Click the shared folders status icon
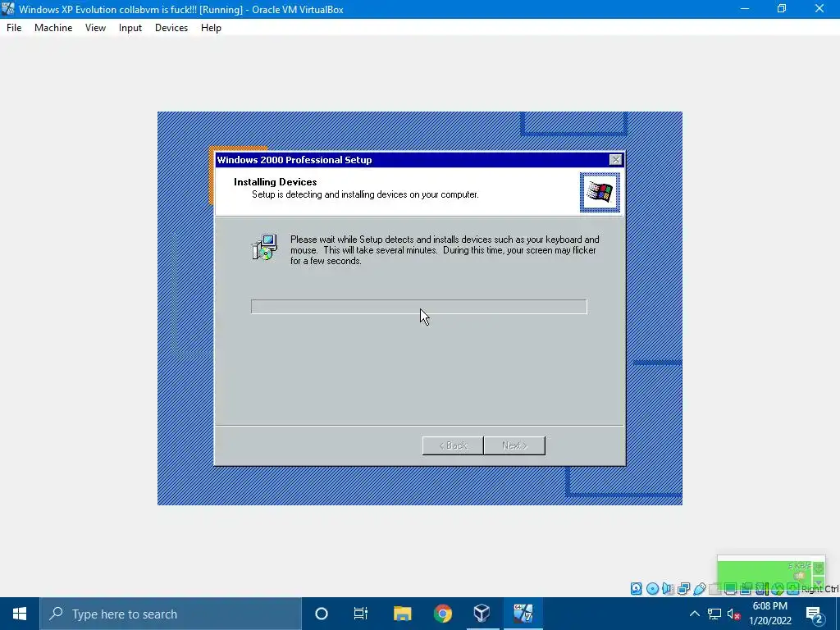 coord(714,589)
